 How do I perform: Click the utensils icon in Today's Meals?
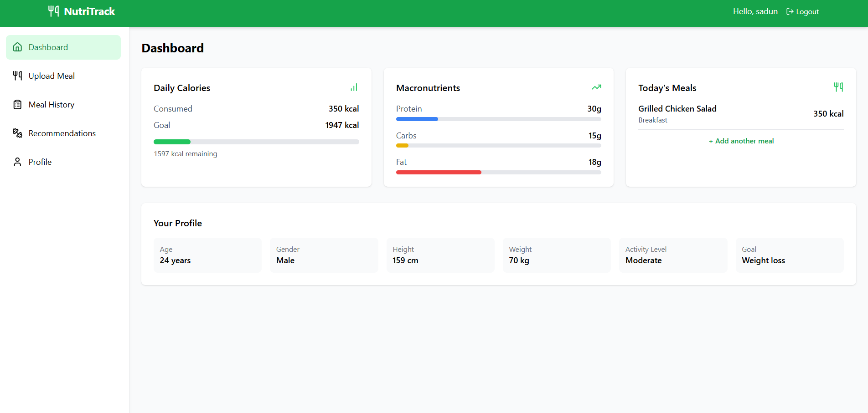pos(838,87)
